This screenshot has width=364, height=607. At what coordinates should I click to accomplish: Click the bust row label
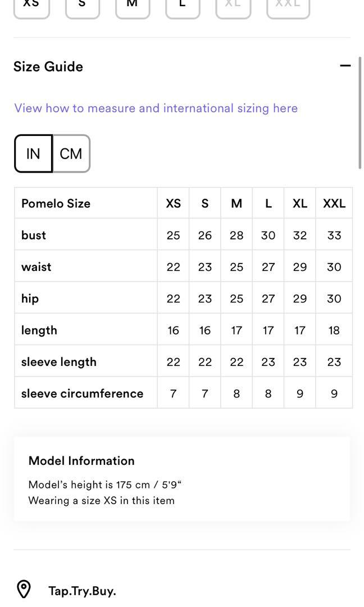(34, 235)
